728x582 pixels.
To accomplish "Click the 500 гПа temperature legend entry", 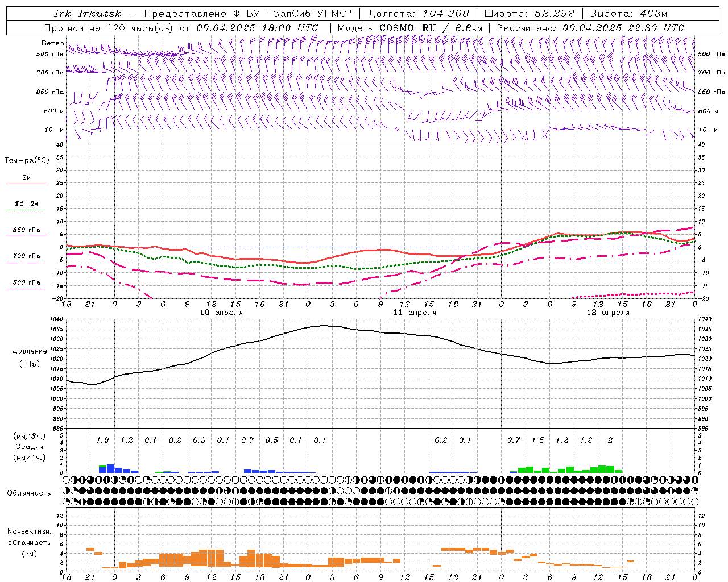I will point(26,282).
